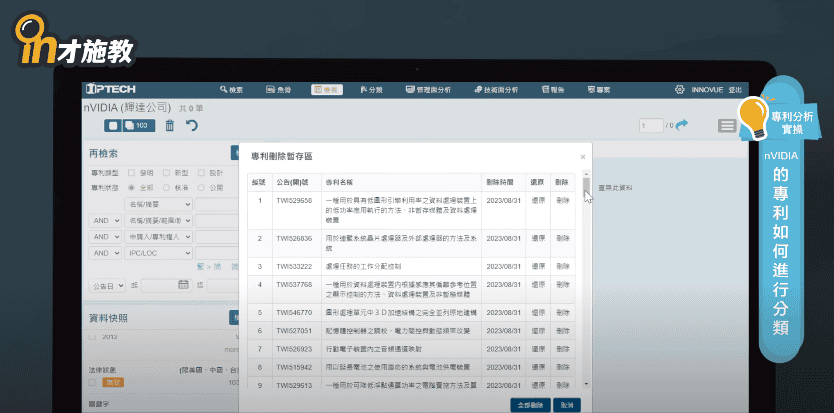Click the dialog's vertical scrollbar thumb

pos(587,188)
